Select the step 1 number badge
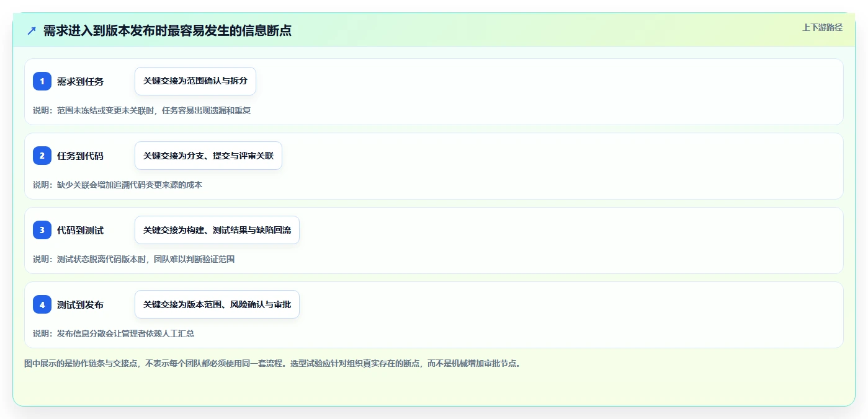 (42, 81)
